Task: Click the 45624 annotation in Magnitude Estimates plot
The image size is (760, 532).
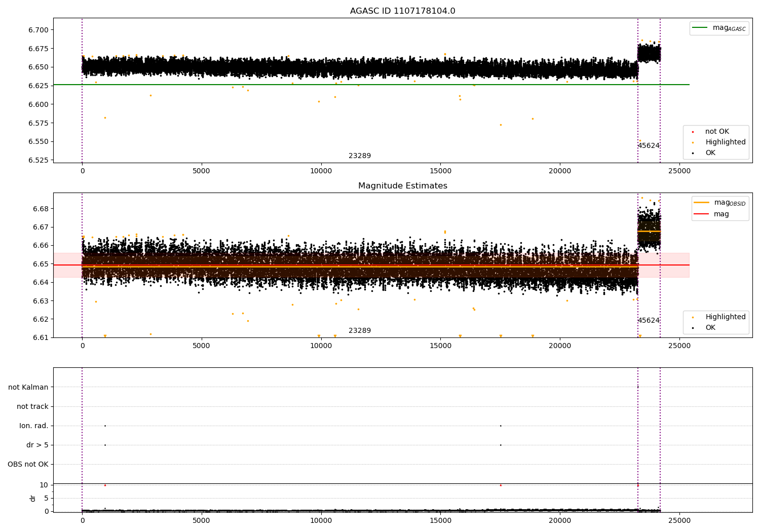Action: (x=649, y=321)
